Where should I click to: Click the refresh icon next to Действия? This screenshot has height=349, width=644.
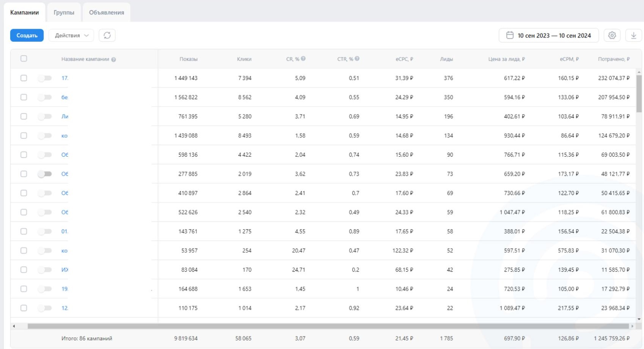[x=107, y=35]
